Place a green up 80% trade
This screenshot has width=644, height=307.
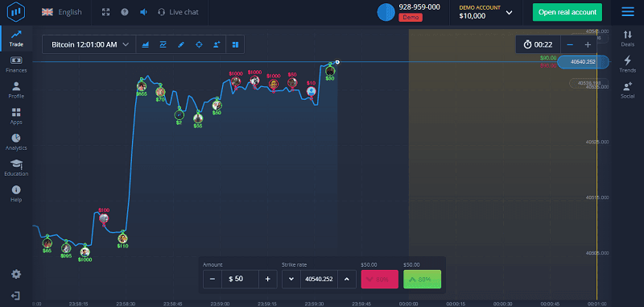pyautogui.click(x=422, y=279)
